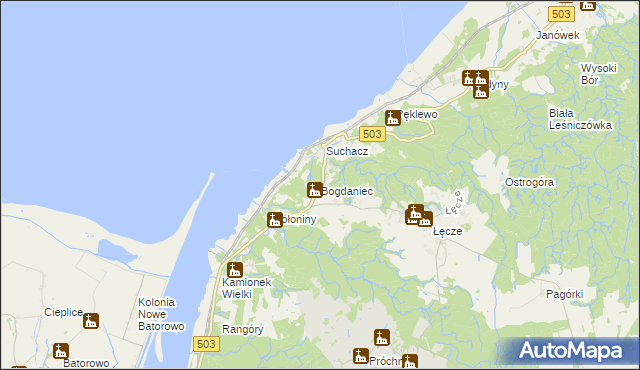The height and width of the screenshot is (370, 640).
Task: Click the Biała Leśniczówka label
Action: point(580,119)
